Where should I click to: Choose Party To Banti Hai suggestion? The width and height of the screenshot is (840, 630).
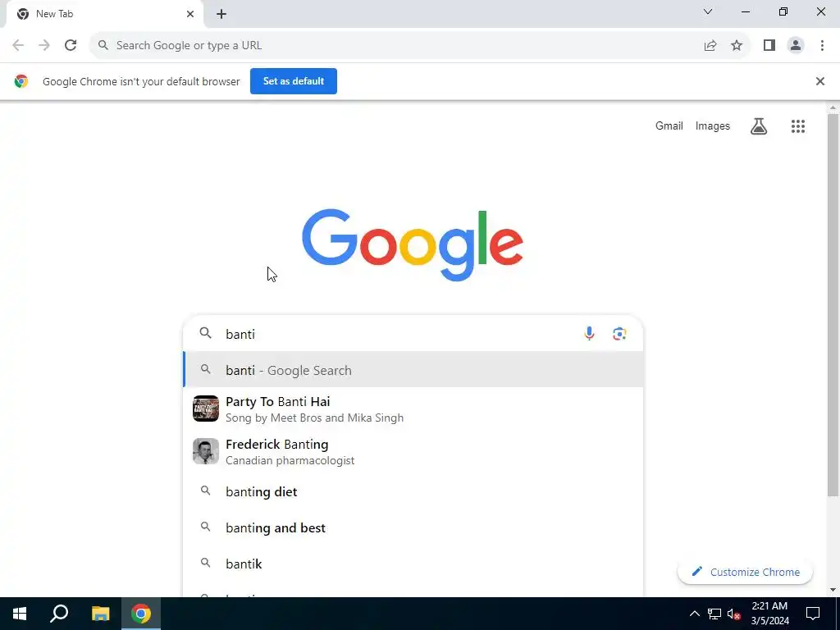click(x=413, y=409)
